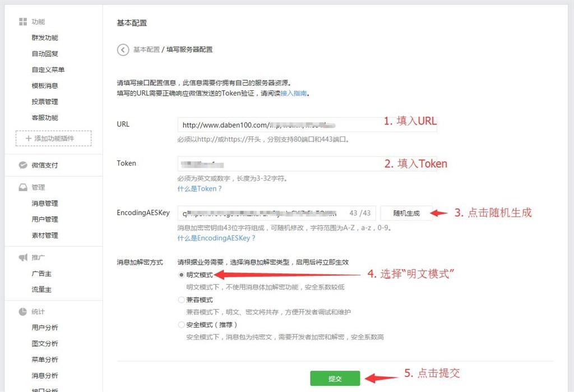Open 广告主 in the sidebar
Screen dimensions: 574x392
[x=41, y=273]
